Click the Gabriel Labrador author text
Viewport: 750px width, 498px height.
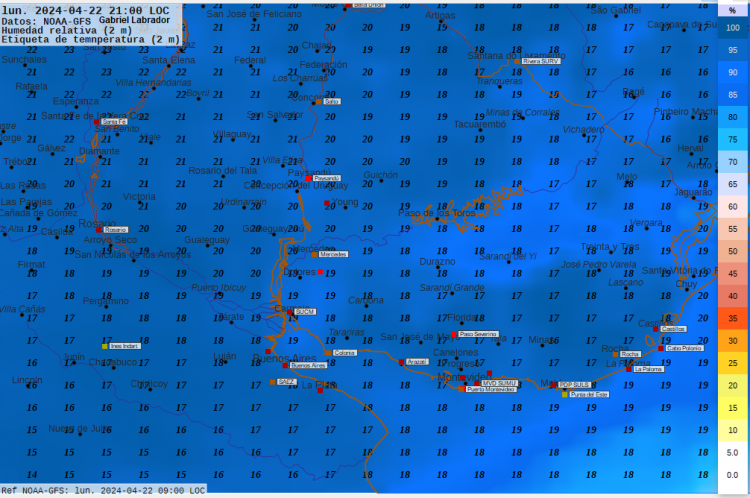(x=135, y=20)
